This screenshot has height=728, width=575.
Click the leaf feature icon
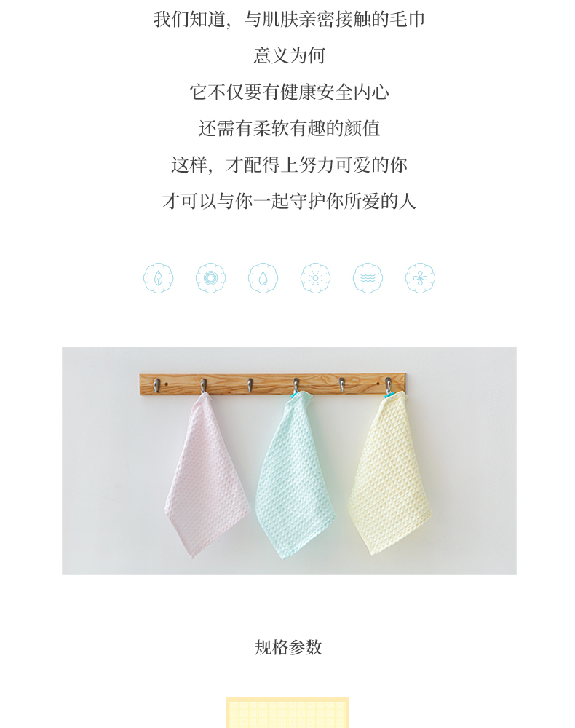click(x=158, y=278)
